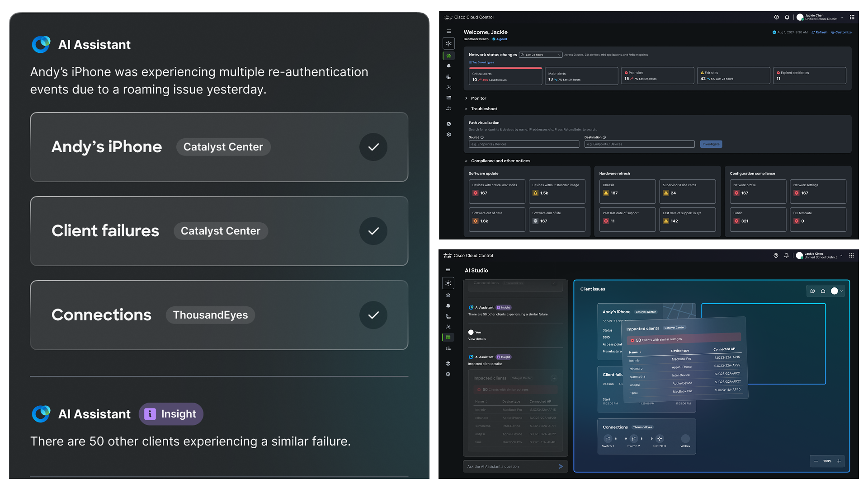The height and width of the screenshot is (488, 868).
Task: Click the Source endpoints input field
Action: click(x=524, y=144)
